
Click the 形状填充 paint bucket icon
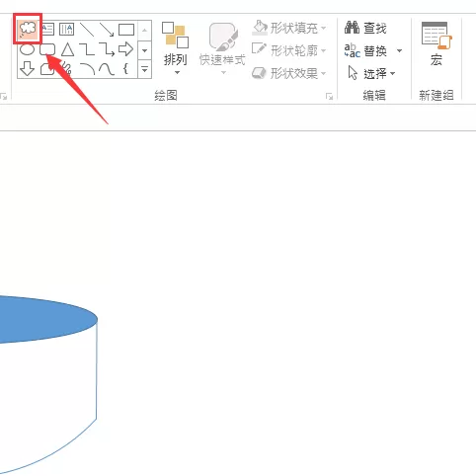pyautogui.click(x=260, y=28)
